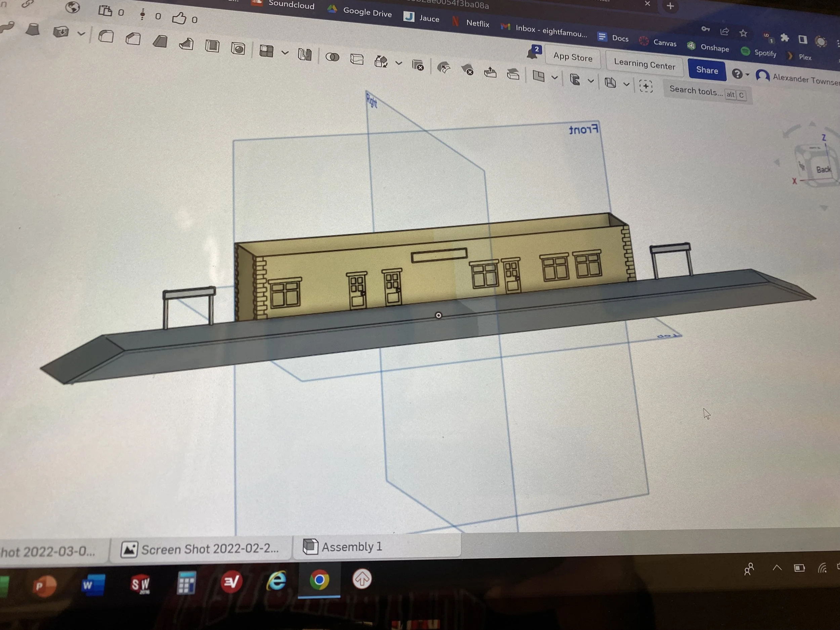Select the Loft tool icon
This screenshot has width=840, height=630.
33,29
